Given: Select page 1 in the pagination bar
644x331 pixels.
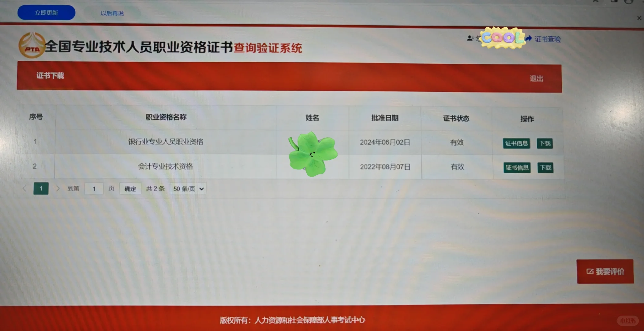Looking at the screenshot, I should click(41, 189).
